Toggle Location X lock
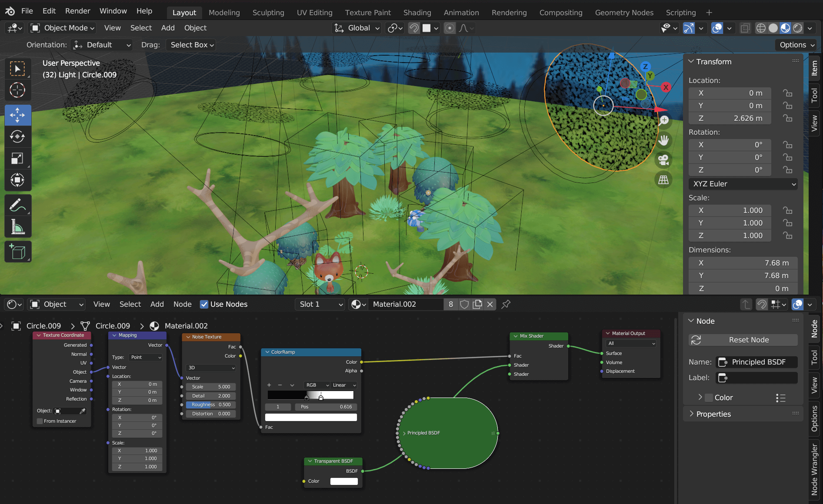Viewport: 823px width, 504px height. 787,93
